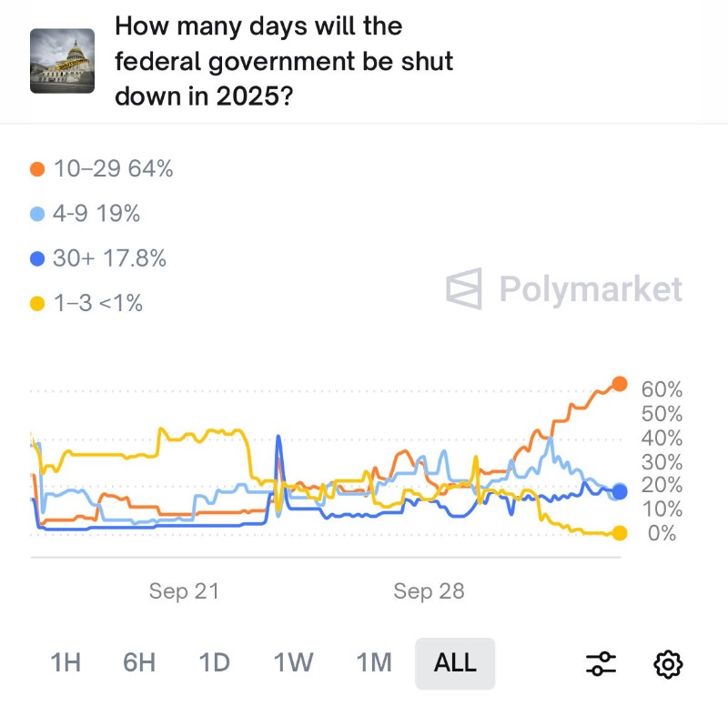
Task: Click the Sep 21 date axis label
Action: pyautogui.click(x=184, y=591)
